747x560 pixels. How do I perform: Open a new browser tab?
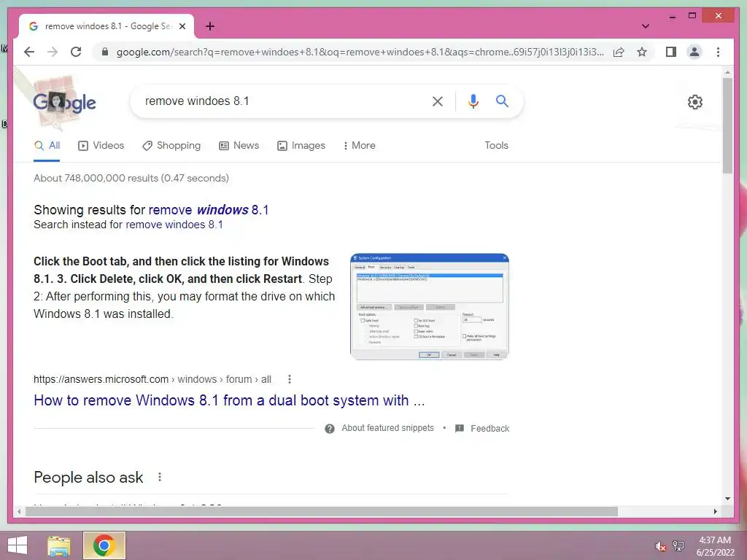click(210, 26)
